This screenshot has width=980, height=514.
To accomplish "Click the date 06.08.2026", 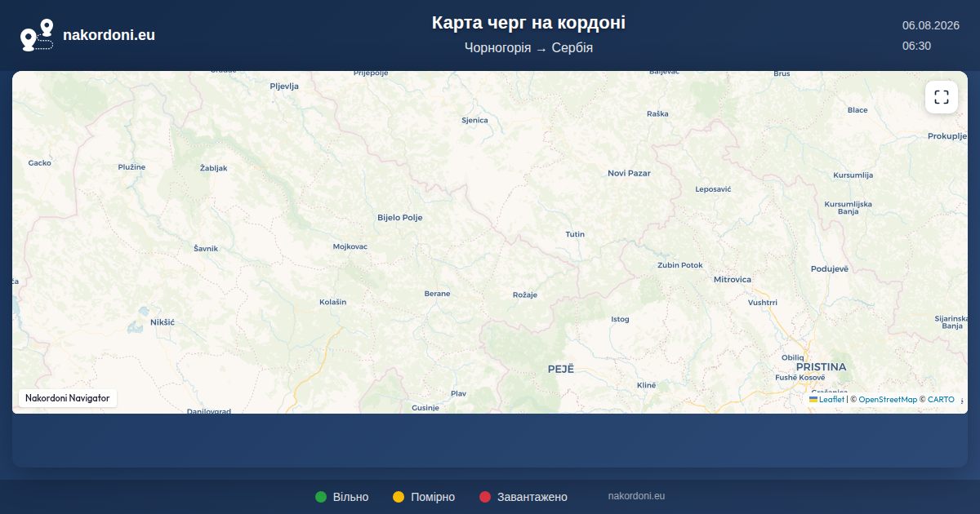I will [x=930, y=25].
